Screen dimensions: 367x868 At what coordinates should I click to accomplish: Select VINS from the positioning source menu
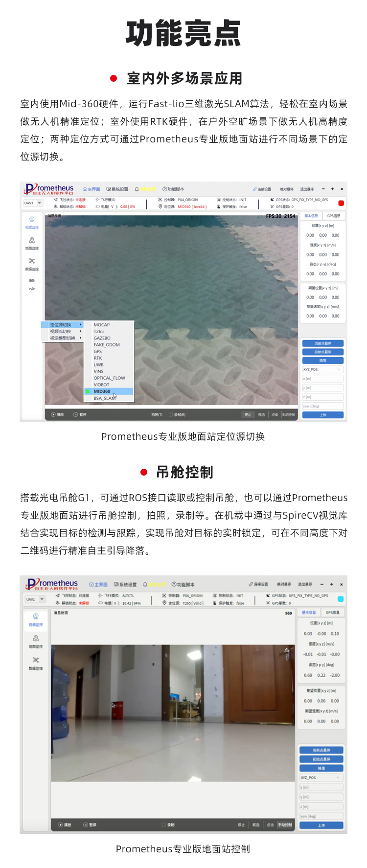[109, 371]
